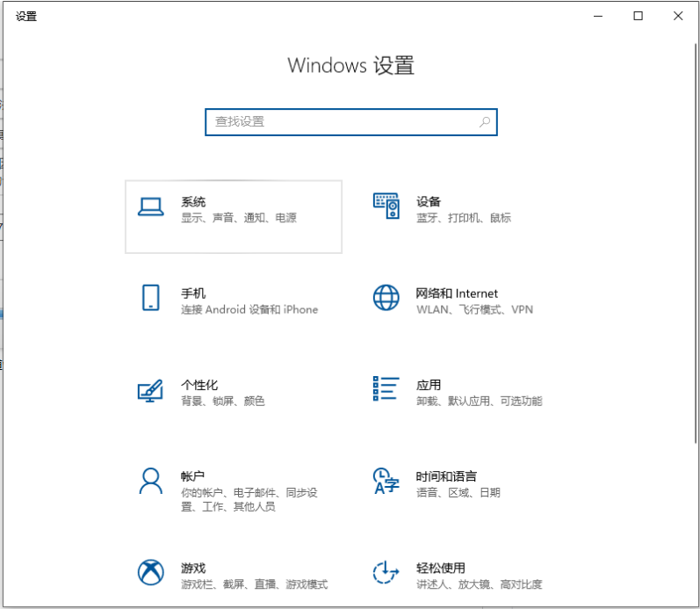Open the 系统 settings title link

pos(193,202)
